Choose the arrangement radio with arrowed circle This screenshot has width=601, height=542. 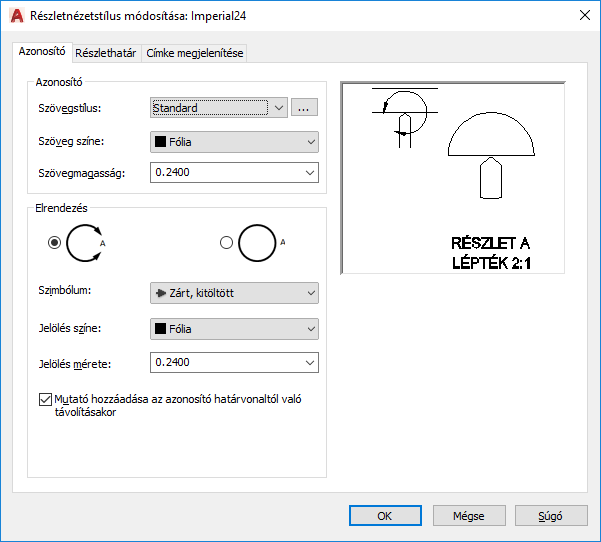[54, 243]
